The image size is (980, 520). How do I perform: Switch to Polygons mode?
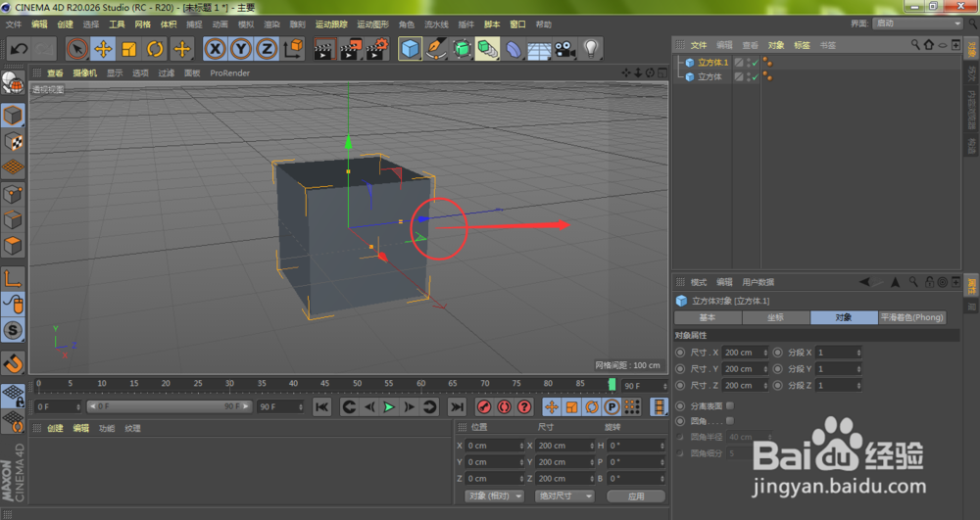[x=13, y=246]
